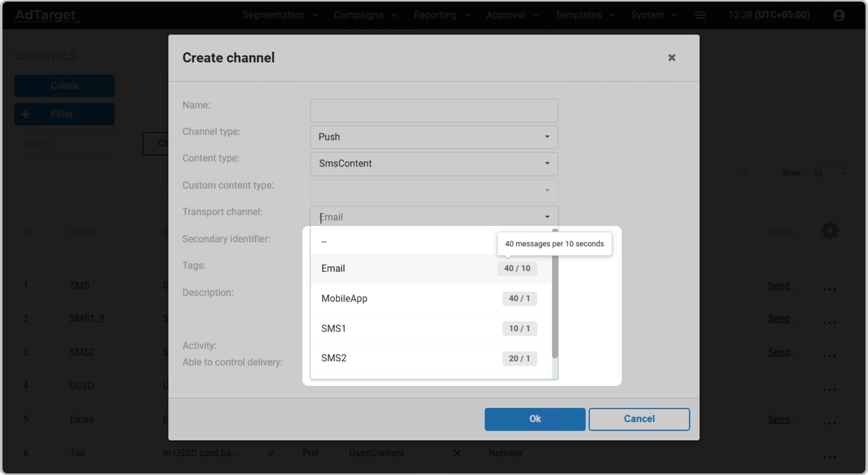This screenshot has height=475, width=868.
Task: Open the user account profile icon
Action: (x=838, y=15)
